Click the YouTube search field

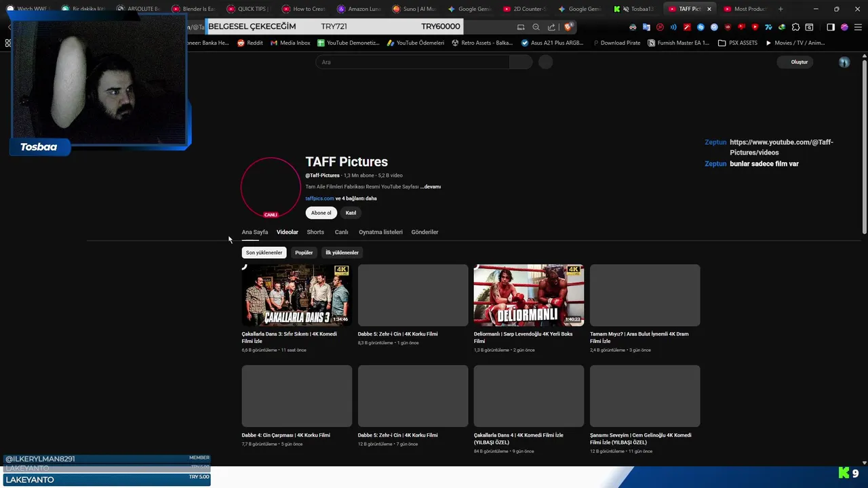[412, 62]
